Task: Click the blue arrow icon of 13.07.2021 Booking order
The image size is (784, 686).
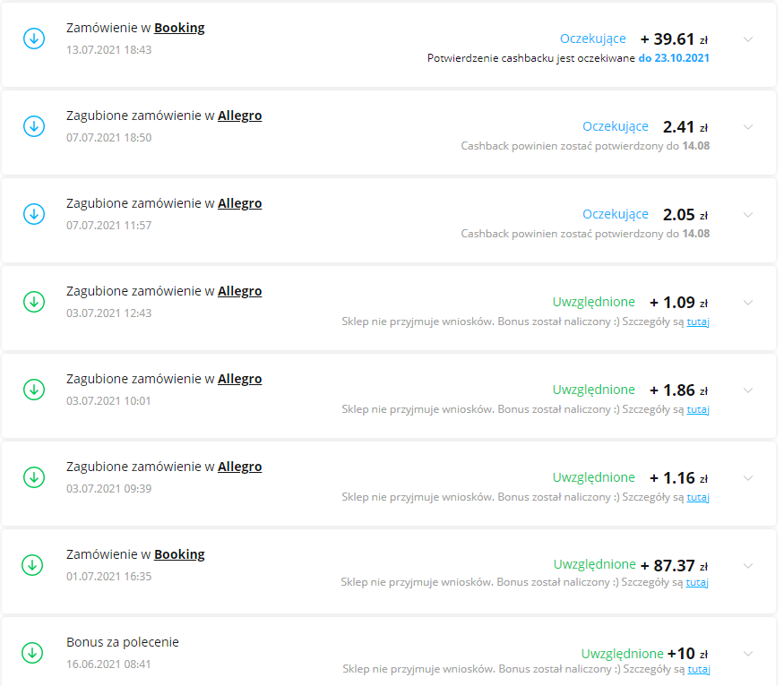Action: point(33,39)
